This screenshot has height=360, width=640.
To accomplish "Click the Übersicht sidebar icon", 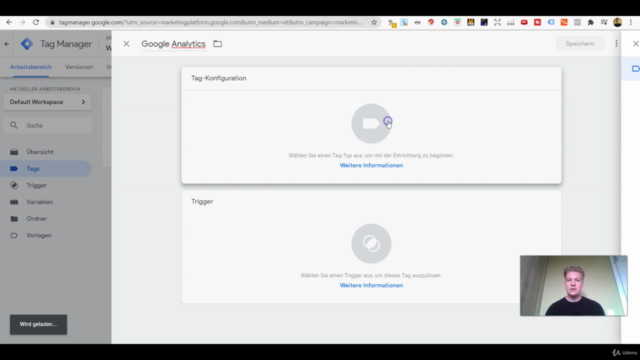I will (14, 152).
